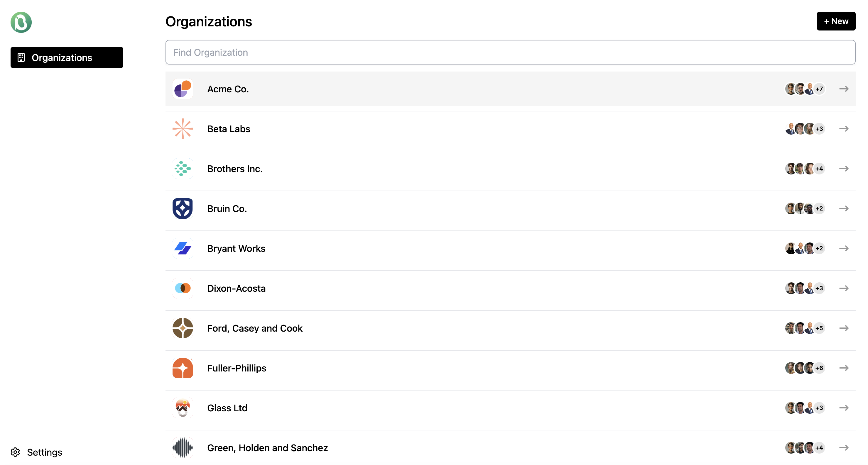
Task: Click the Brothers Inc. teal dots logo
Action: tap(183, 168)
